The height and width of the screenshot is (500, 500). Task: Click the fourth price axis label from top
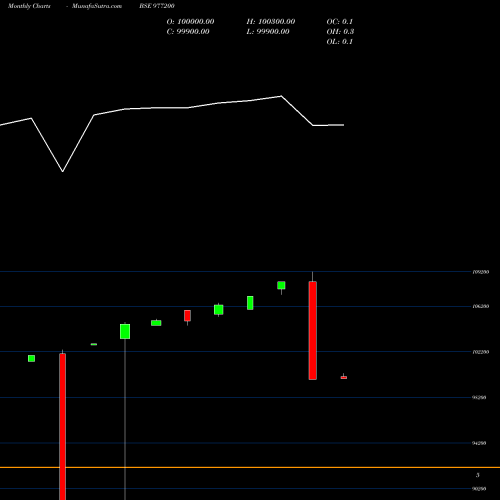(x=479, y=398)
